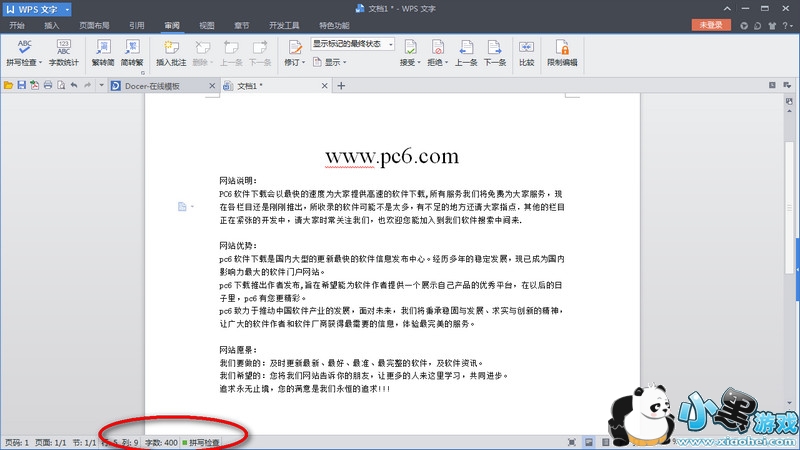Switch to 插入 ribbon tab
Screen dimensions: 800x450
coord(52,26)
